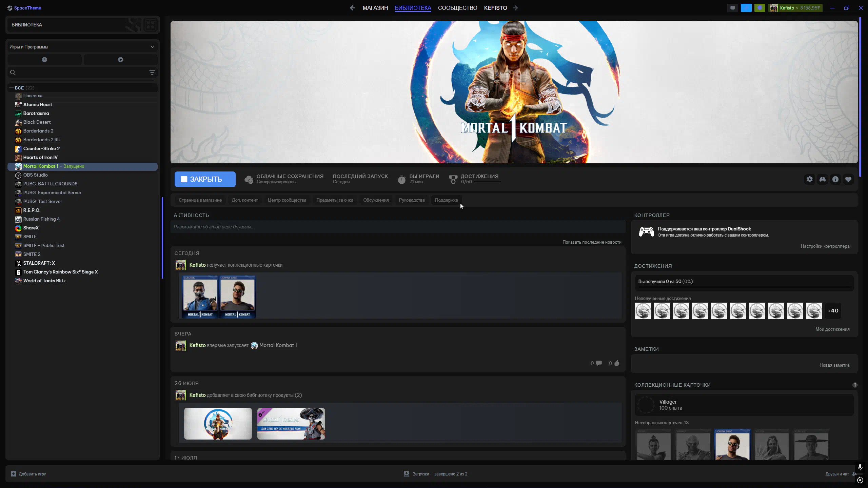Switch library to grid collections view
Viewport: 868px width, 488px height.
pyautogui.click(x=151, y=25)
